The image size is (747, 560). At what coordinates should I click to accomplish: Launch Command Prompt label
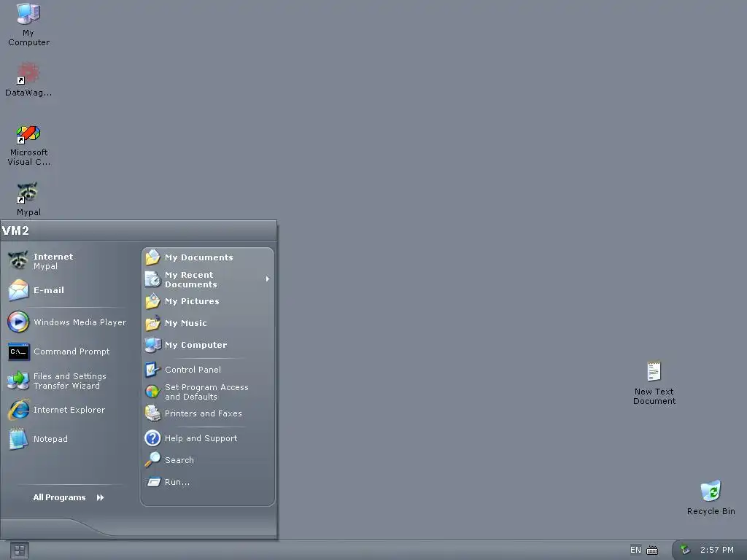coord(71,351)
